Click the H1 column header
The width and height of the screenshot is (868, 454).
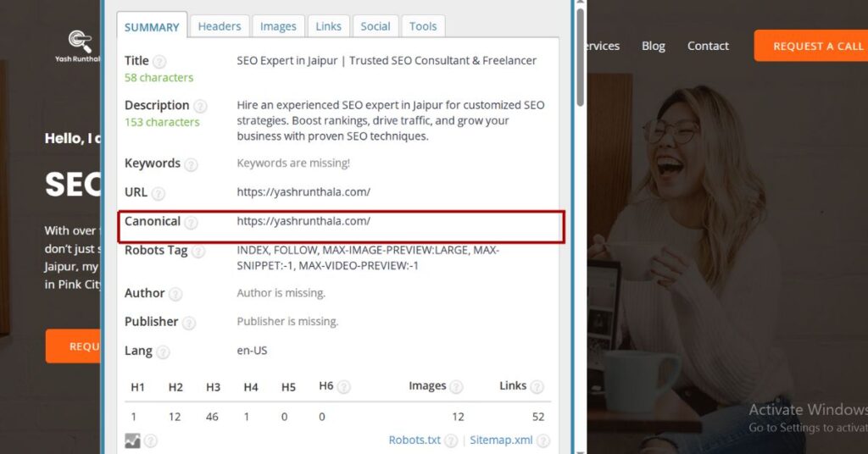coord(137,387)
